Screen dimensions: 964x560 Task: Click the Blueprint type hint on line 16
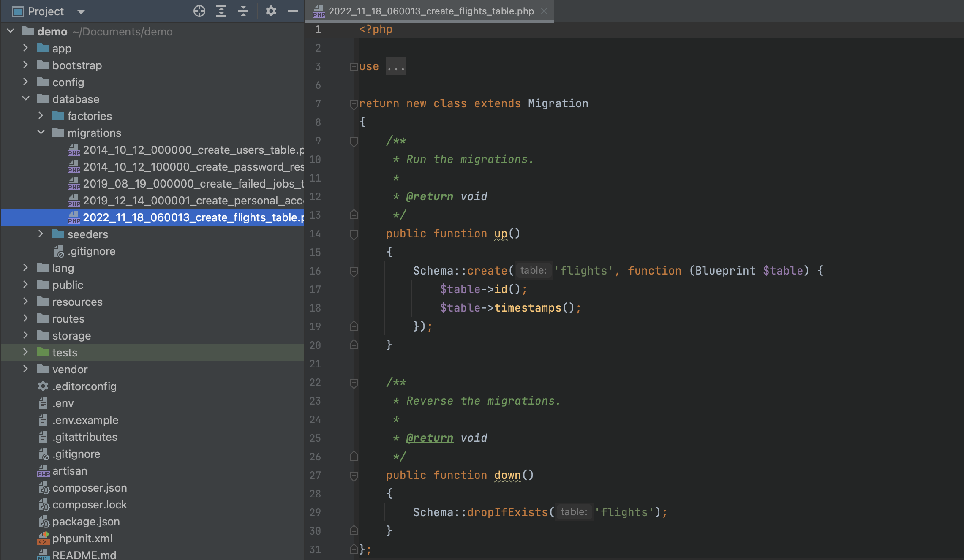click(x=725, y=271)
